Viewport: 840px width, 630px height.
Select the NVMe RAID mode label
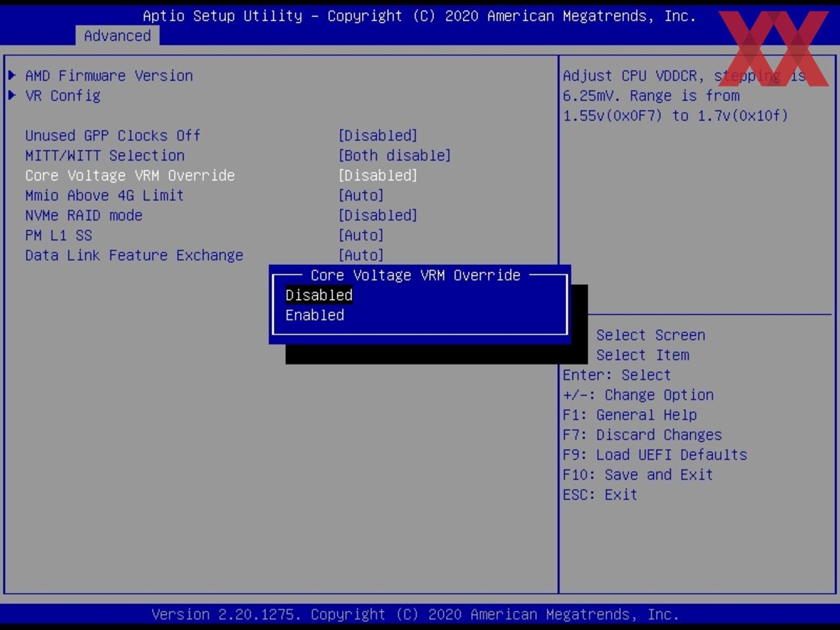(x=83, y=215)
